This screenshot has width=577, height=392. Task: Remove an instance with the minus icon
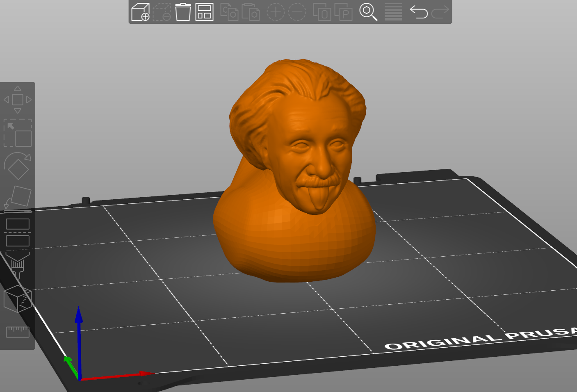[x=297, y=12]
